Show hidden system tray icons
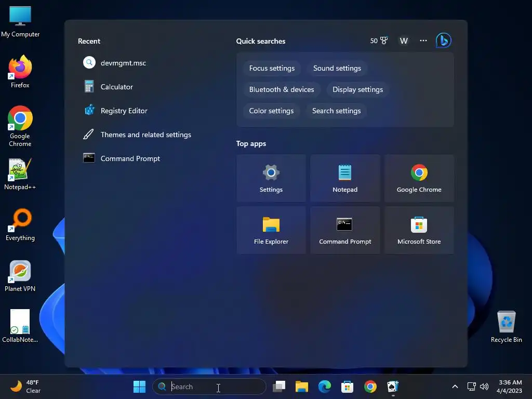 tap(455, 387)
